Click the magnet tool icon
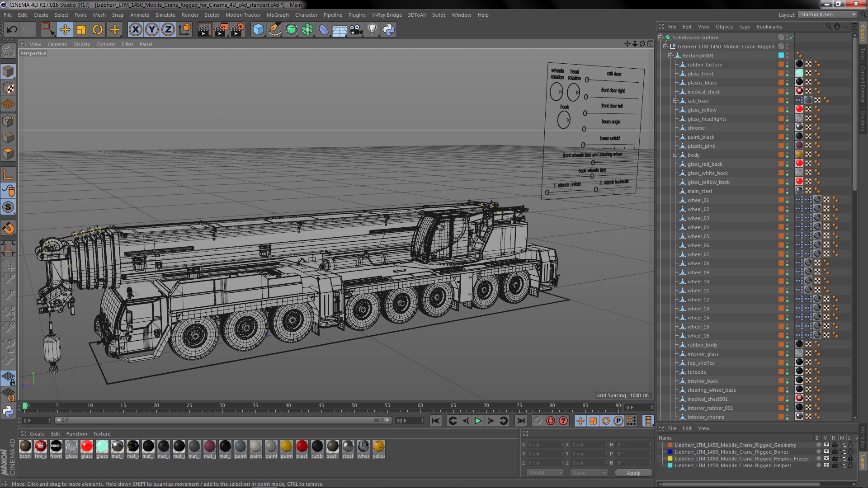 point(8,228)
